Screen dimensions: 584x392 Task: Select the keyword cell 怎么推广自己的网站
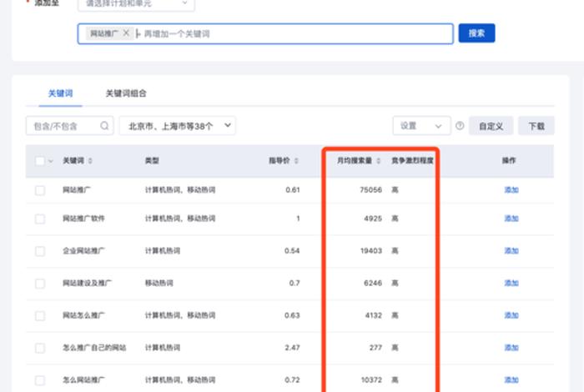pos(94,347)
